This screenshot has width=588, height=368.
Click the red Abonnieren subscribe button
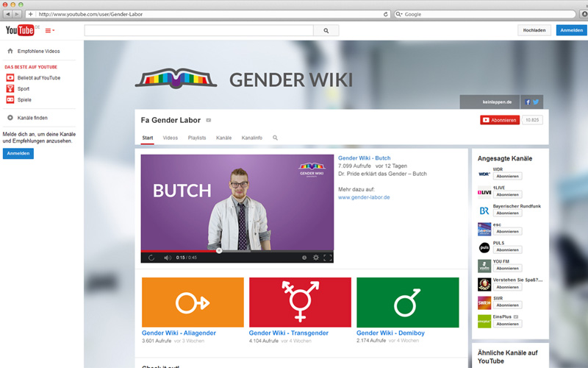click(x=500, y=120)
